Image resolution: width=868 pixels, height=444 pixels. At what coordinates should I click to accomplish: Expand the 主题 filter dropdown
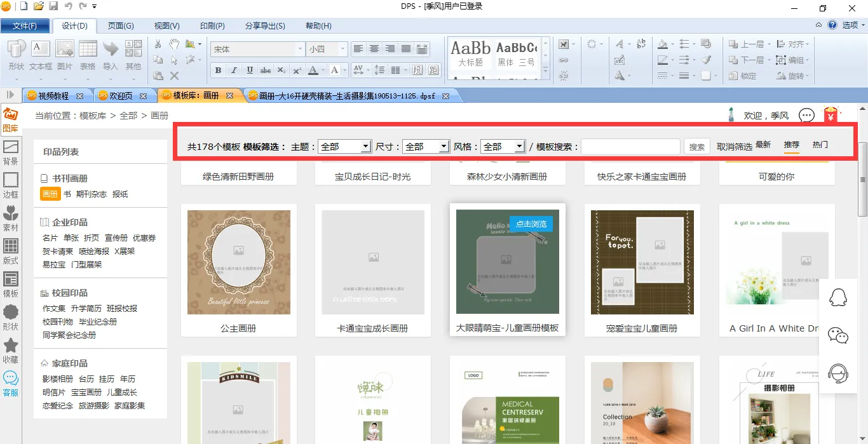coord(365,147)
